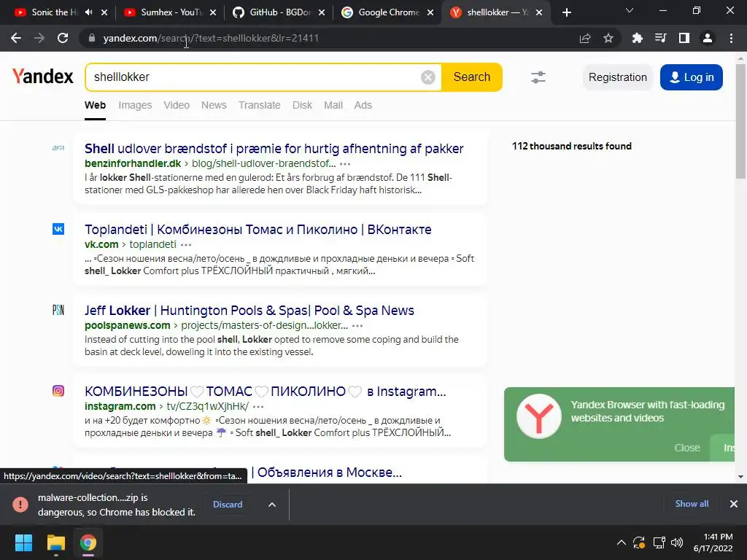Open the taskbar clock and date
The width and height of the screenshot is (747, 560).
click(x=713, y=542)
